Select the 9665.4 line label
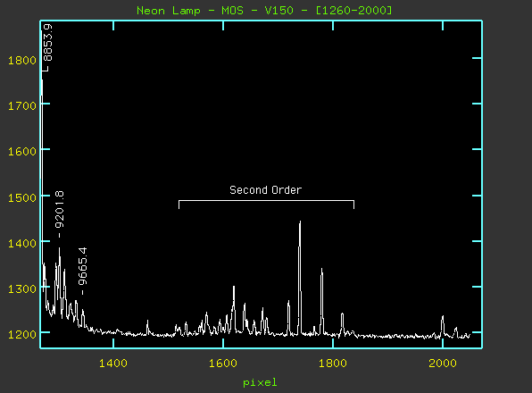The height and width of the screenshot is (393, 532). point(82,266)
